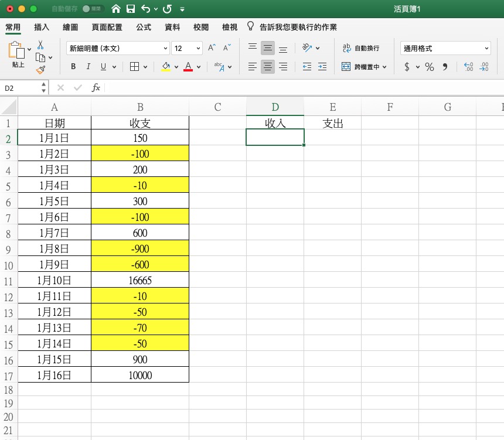Click the insert function fx icon

click(96, 88)
